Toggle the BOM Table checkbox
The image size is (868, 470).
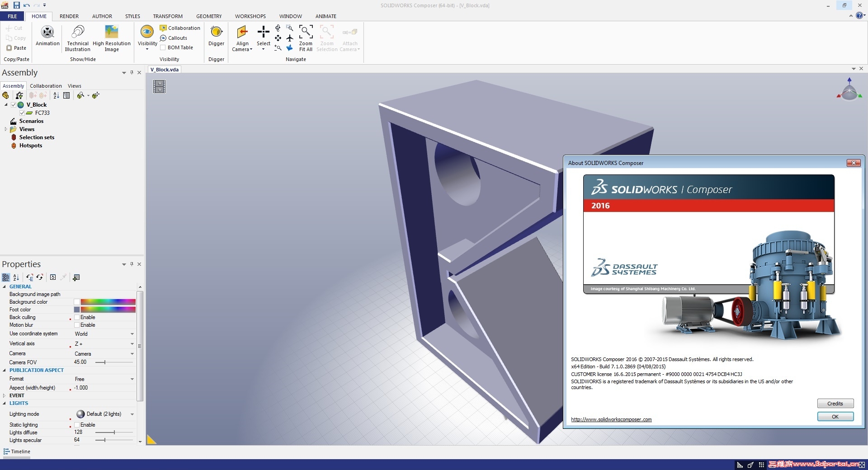tap(163, 47)
